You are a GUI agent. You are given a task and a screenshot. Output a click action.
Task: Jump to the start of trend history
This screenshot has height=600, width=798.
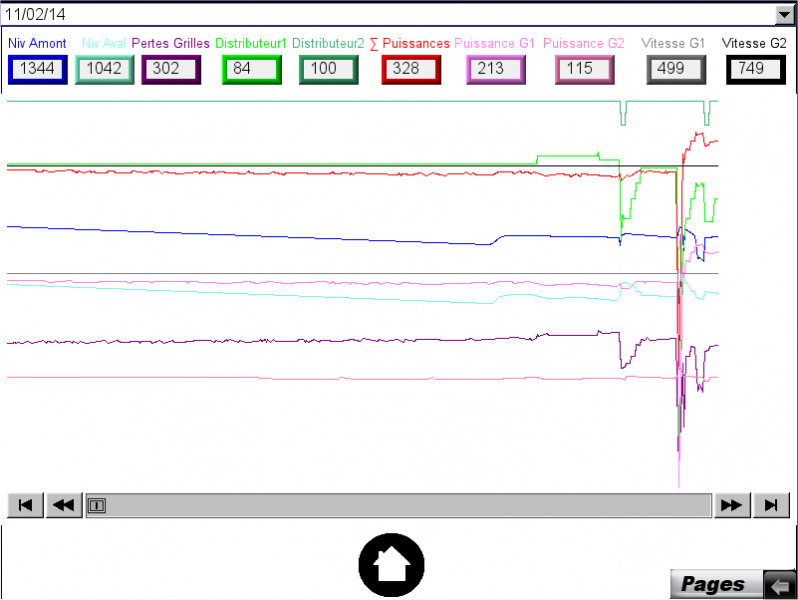click(25, 506)
